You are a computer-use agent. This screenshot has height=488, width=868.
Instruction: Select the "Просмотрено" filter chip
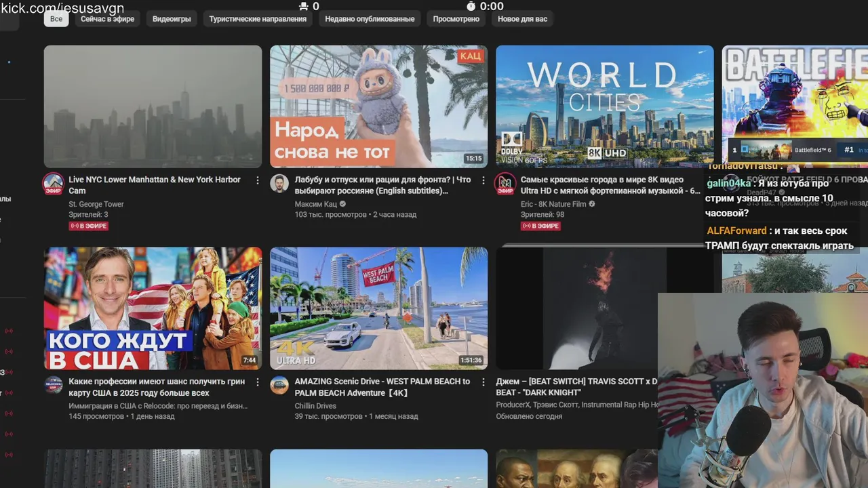coord(456,19)
